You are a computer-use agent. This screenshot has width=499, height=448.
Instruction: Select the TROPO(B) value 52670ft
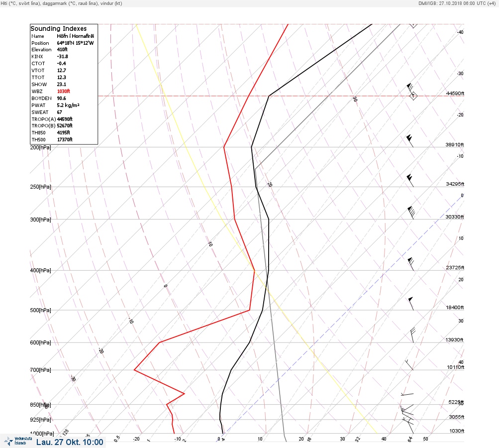65,126
